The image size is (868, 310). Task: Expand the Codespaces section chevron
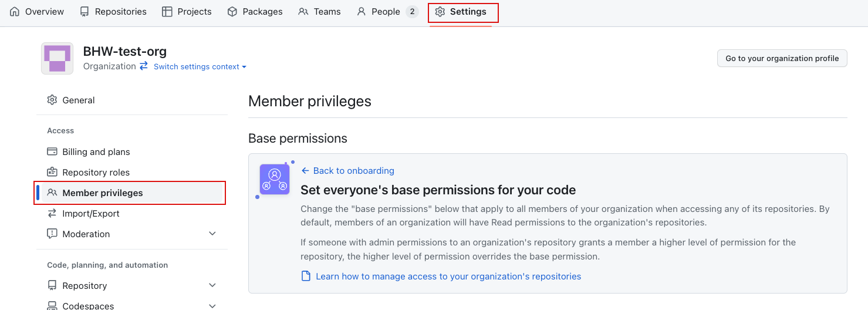coord(212,305)
